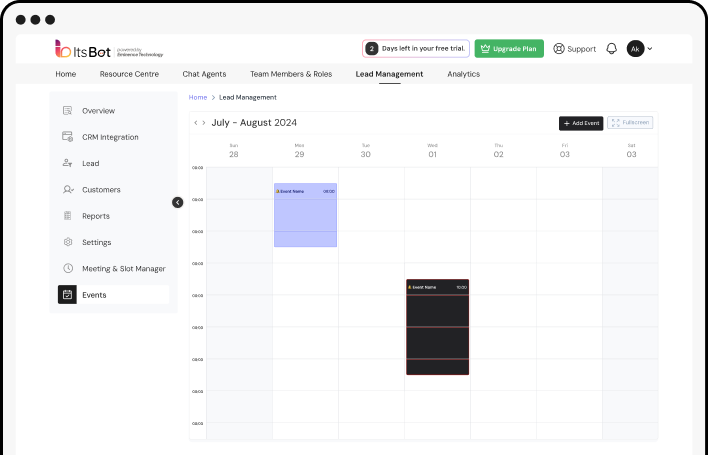The width and height of the screenshot is (708, 455).
Task: Click the CRM Integration sidebar icon
Action: coord(67,137)
